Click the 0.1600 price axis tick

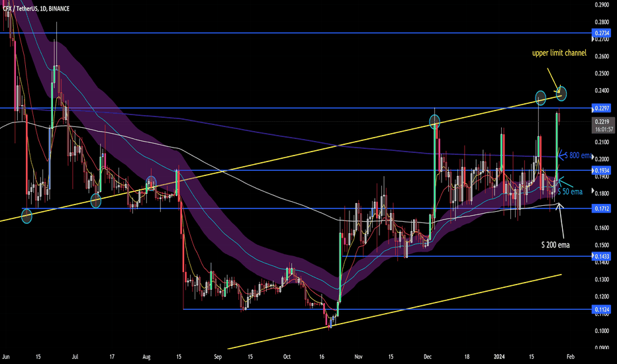click(x=602, y=228)
